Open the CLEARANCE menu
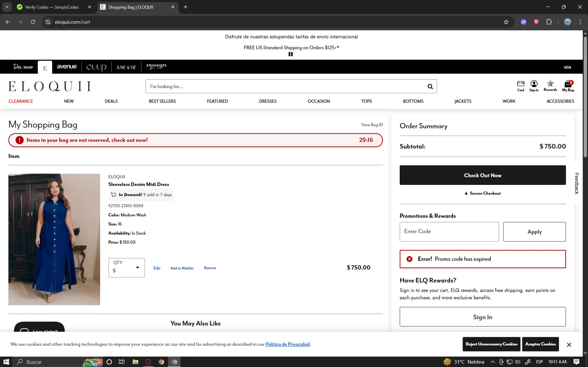588x367 pixels. pyautogui.click(x=21, y=101)
